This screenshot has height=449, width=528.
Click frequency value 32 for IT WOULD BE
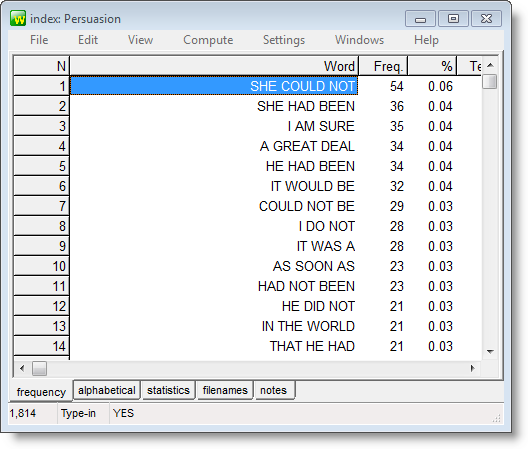(x=397, y=186)
